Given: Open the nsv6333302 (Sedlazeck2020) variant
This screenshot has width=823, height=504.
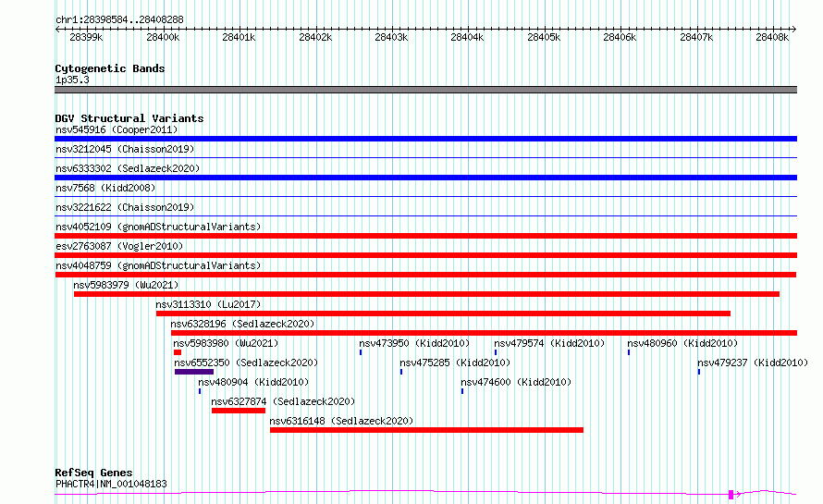Looking at the screenshot, I should click(128, 168).
